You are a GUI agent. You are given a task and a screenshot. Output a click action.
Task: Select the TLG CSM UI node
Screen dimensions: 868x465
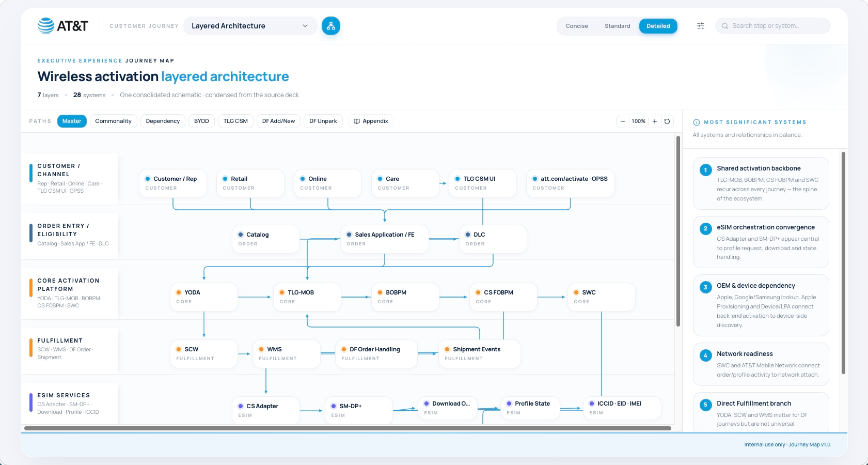pos(483,183)
